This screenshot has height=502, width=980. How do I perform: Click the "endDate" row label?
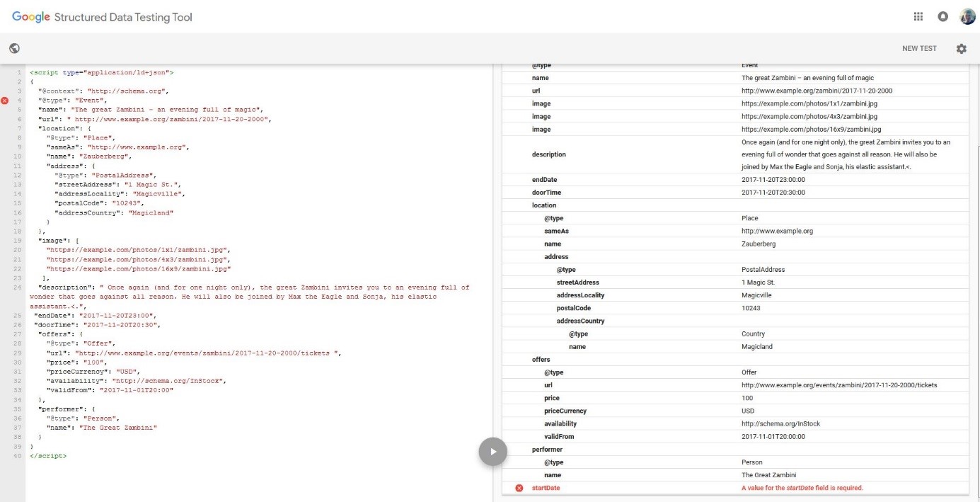(x=544, y=180)
